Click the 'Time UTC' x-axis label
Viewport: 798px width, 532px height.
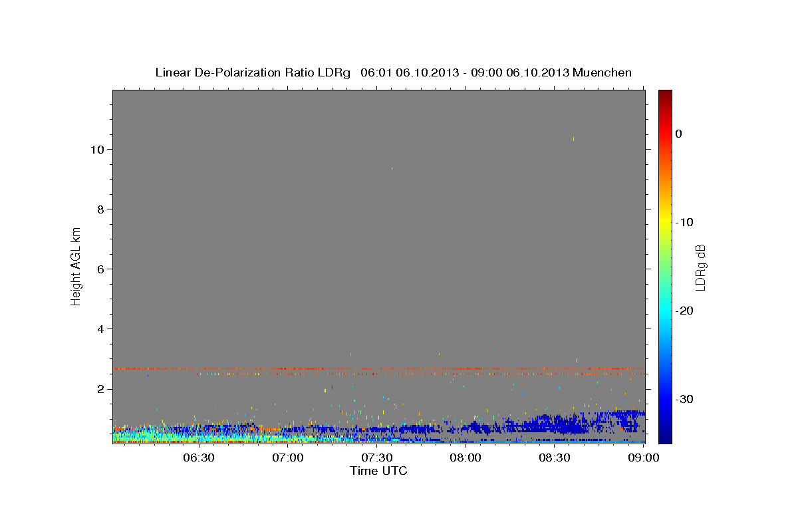[378, 471]
